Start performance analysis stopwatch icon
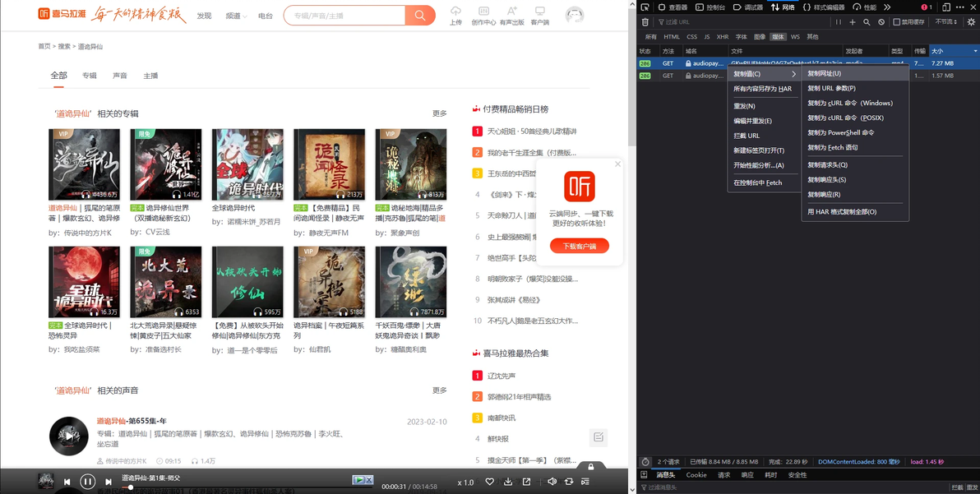The height and width of the screenshot is (494, 980). pyautogui.click(x=645, y=461)
